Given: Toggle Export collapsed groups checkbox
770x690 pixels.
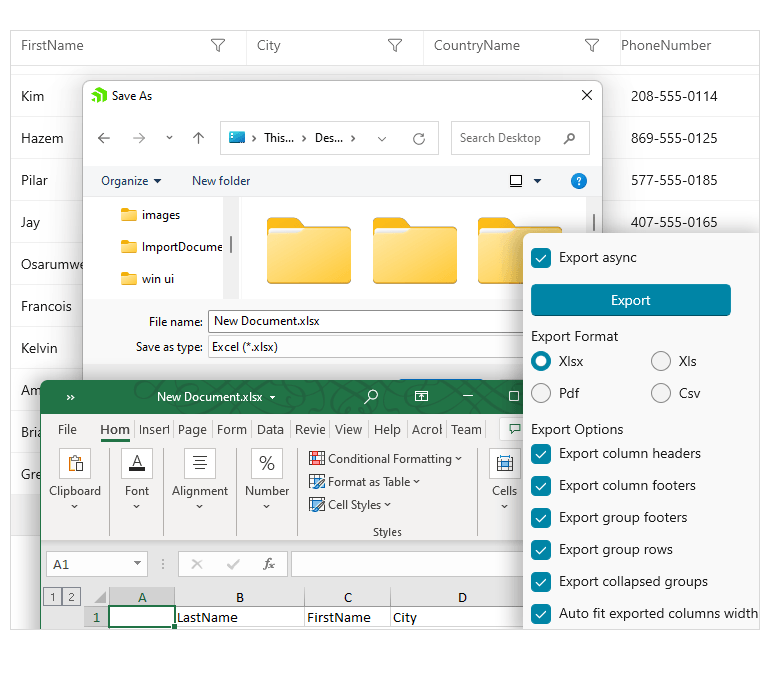Looking at the screenshot, I should pos(541,582).
